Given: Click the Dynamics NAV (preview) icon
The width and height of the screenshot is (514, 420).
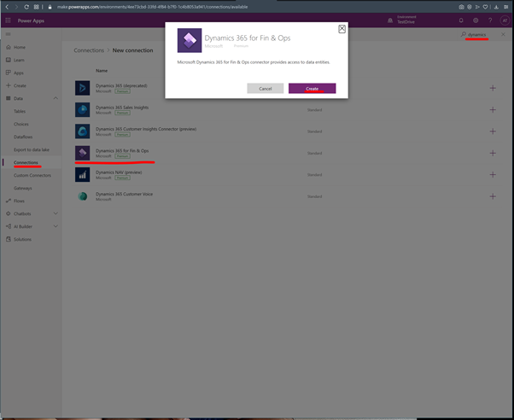Looking at the screenshot, I should tap(82, 174).
